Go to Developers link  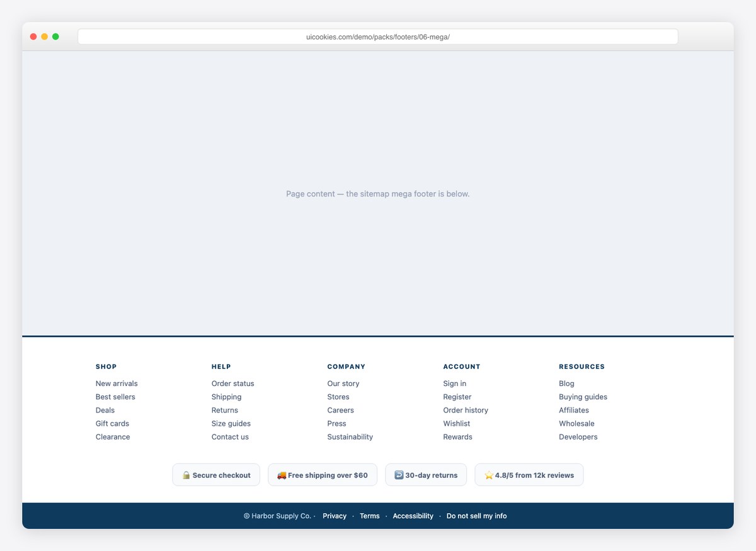click(578, 436)
